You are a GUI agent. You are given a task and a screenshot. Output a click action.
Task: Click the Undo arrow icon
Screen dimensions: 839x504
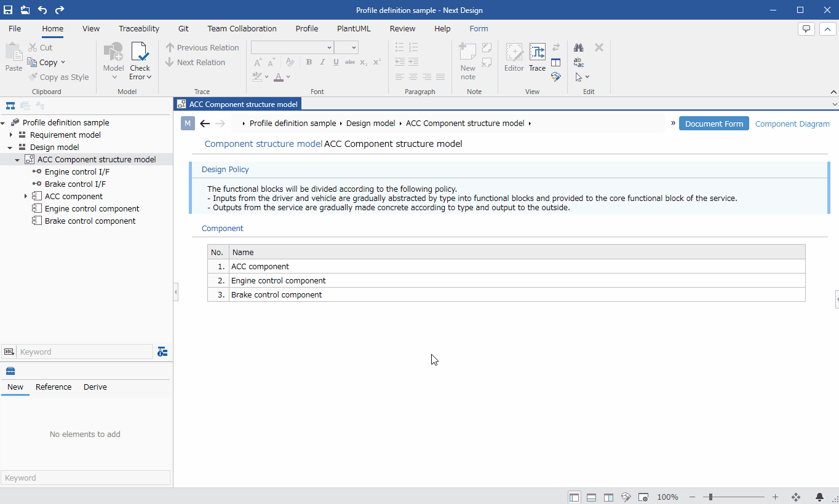(42, 10)
